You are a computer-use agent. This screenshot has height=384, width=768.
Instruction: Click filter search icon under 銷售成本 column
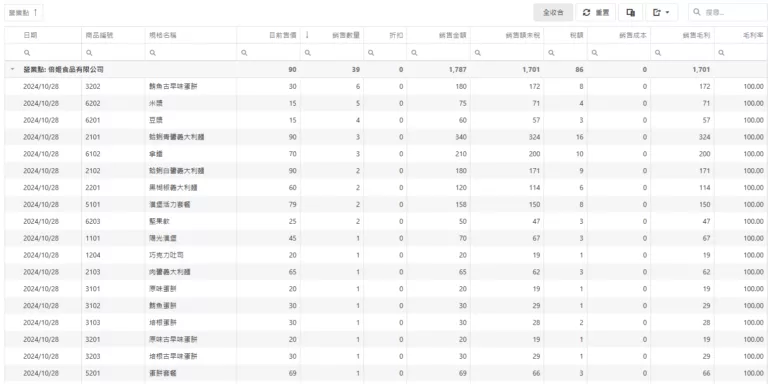[x=594, y=52]
